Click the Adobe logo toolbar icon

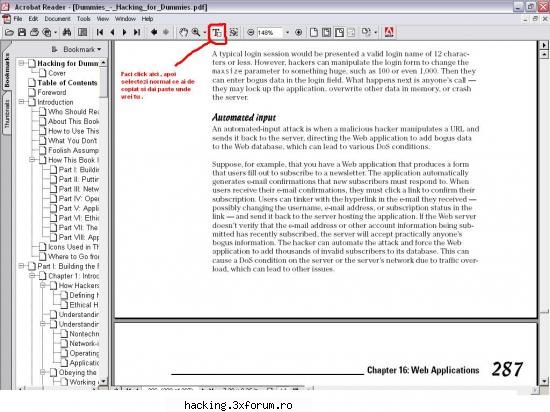pos(389,32)
